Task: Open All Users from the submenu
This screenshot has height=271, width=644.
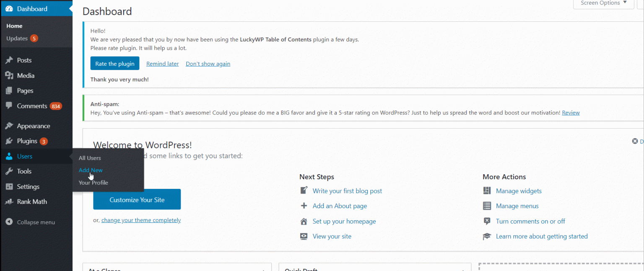Action: coord(89,158)
